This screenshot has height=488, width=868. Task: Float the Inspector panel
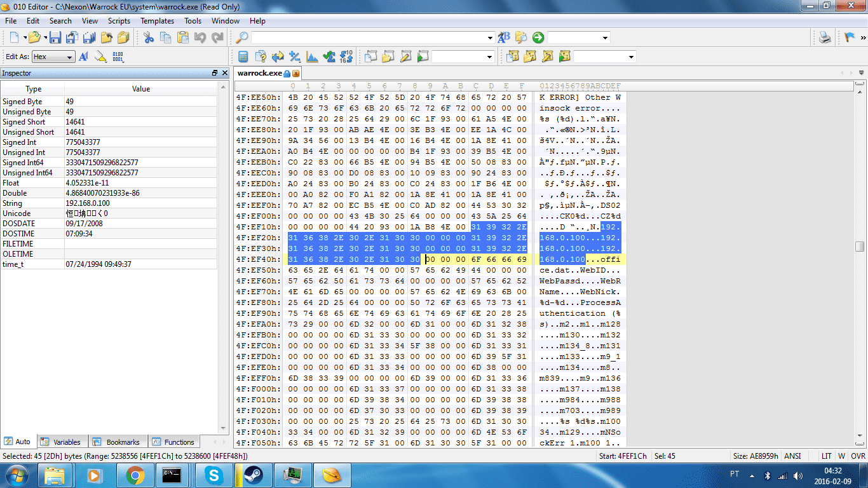tap(215, 73)
